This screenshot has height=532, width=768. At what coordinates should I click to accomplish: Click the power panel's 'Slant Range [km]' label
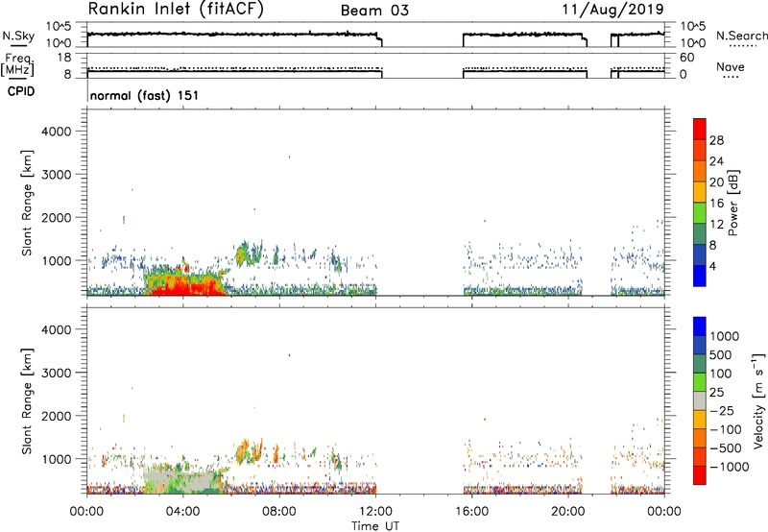point(27,203)
